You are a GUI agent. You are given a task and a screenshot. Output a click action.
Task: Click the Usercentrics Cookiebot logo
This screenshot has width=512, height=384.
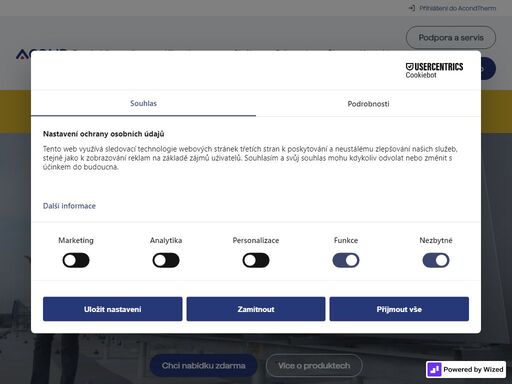coord(434,70)
